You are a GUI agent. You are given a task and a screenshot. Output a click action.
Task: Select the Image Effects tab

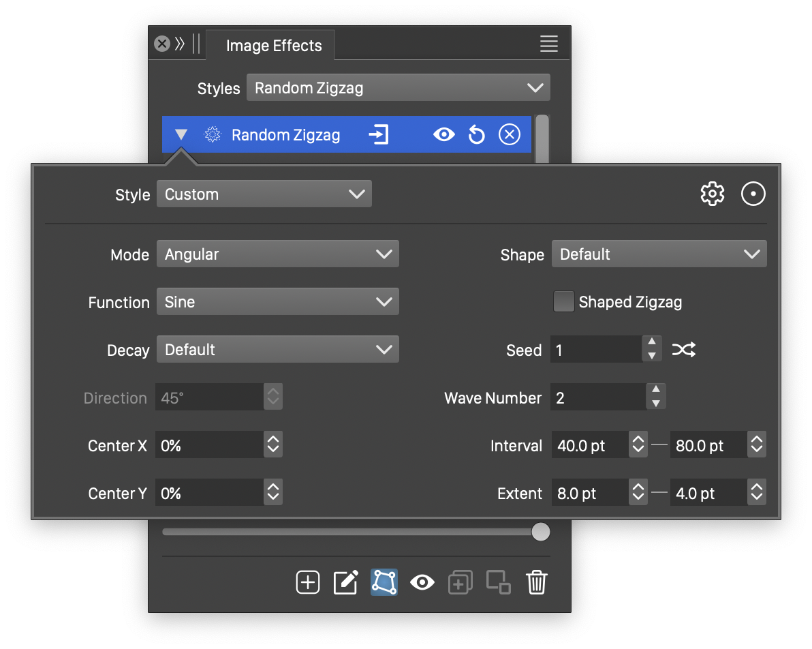[273, 46]
